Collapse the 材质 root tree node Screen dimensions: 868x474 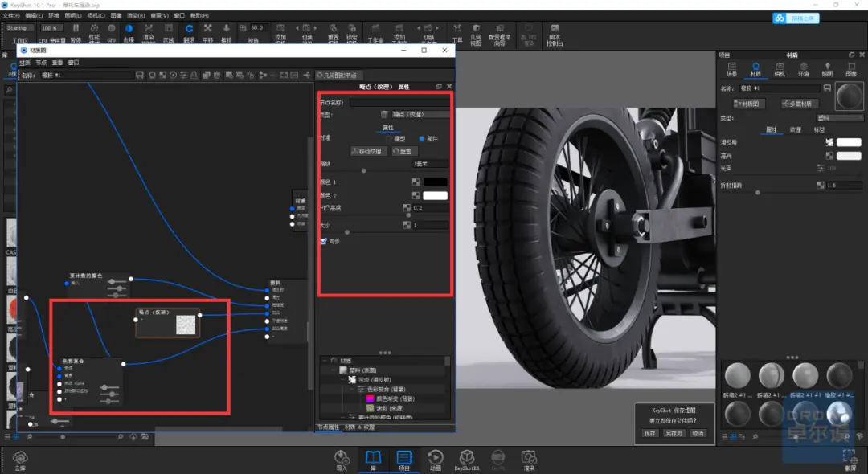pyautogui.click(x=325, y=361)
